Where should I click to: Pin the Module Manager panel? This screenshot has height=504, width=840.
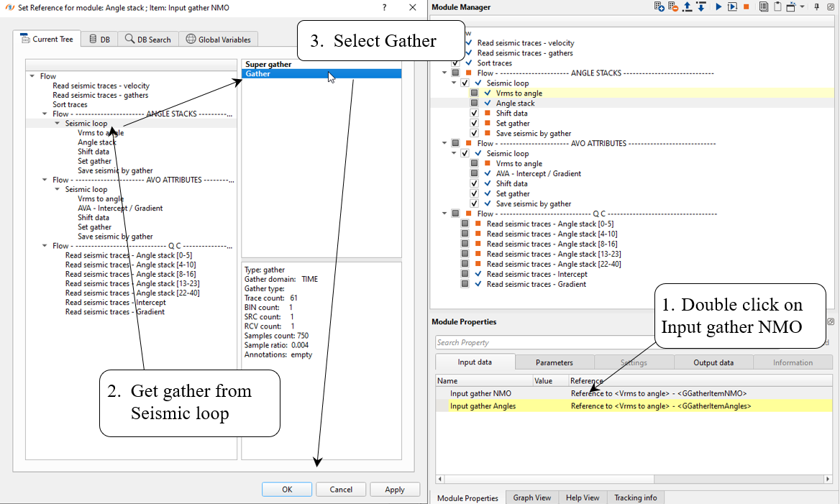pyautogui.click(x=816, y=7)
